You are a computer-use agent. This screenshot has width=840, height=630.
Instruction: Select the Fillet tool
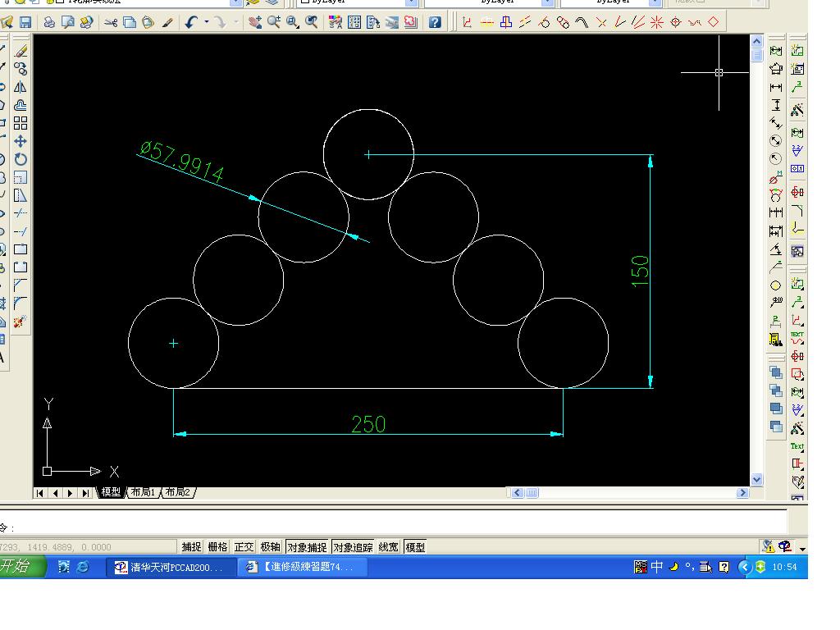coord(21,304)
